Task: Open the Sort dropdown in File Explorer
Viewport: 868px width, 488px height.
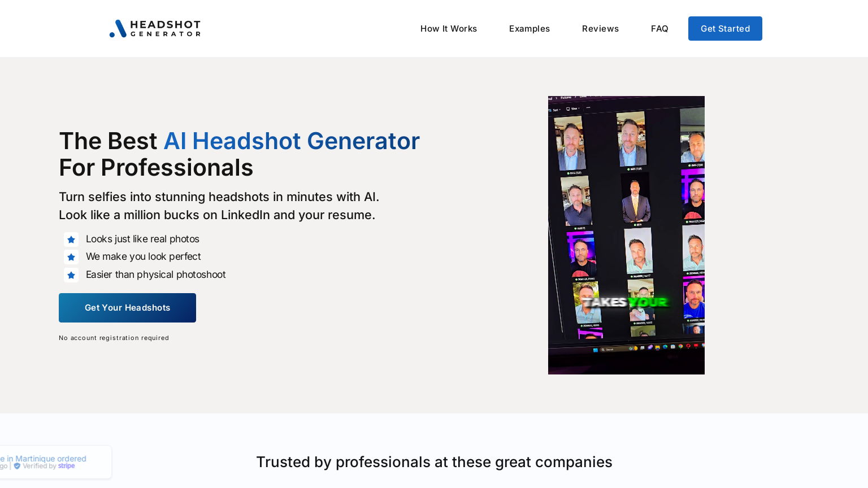Action: click(x=555, y=109)
